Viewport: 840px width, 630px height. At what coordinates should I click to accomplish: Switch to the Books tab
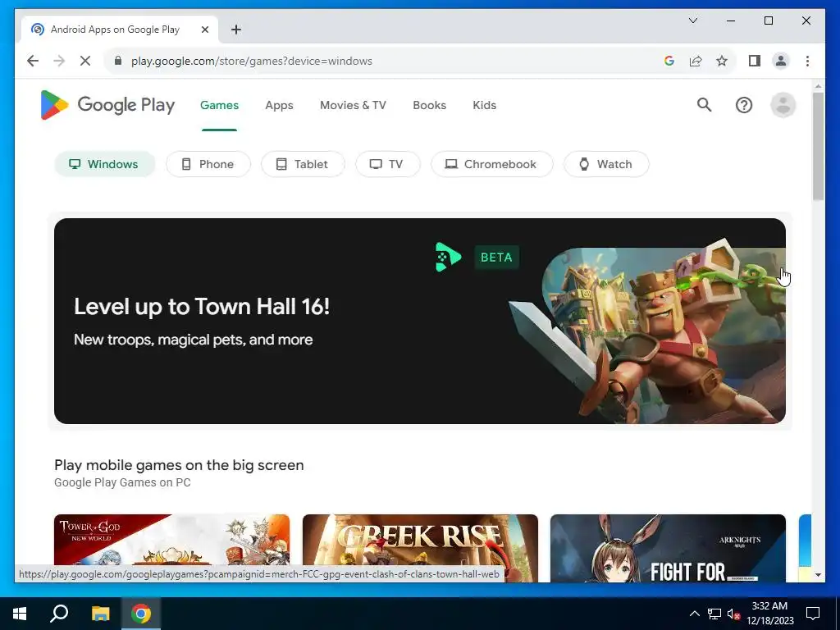[x=429, y=105]
